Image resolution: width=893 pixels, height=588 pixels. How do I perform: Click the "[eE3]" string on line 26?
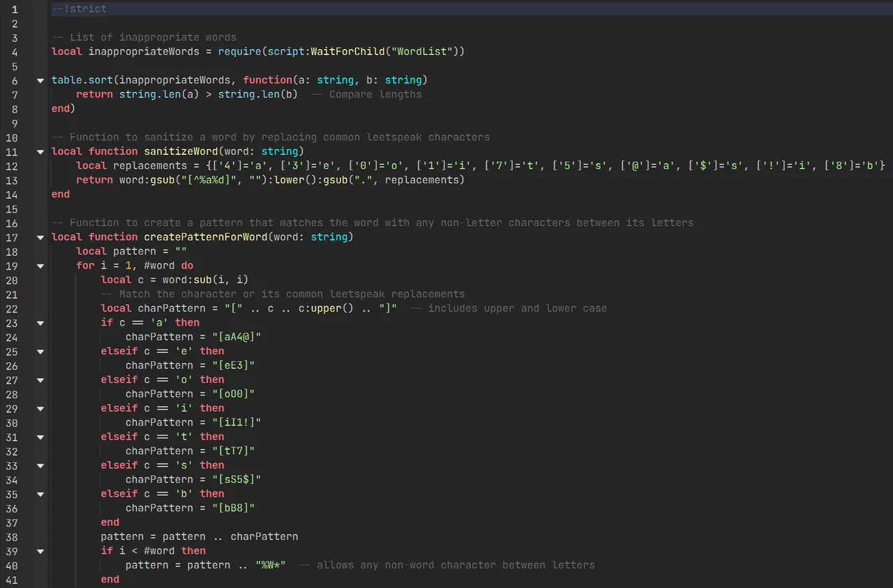[x=233, y=365]
